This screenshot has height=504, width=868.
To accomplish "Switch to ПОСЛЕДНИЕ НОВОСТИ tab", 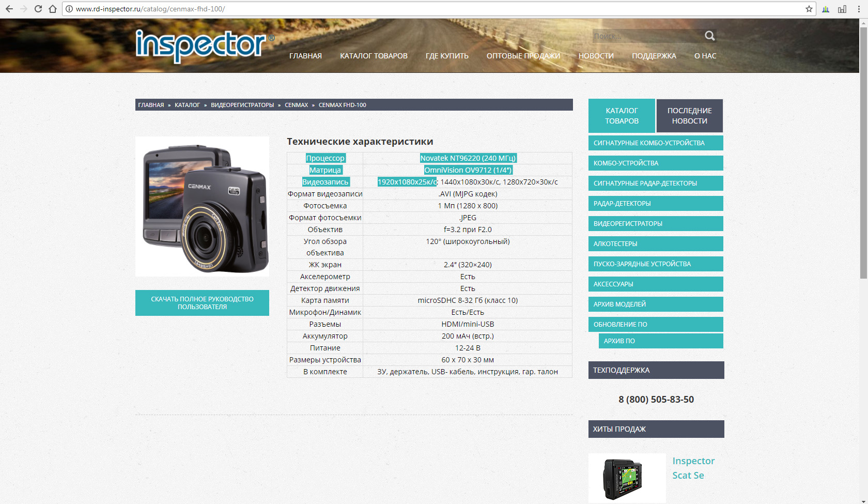I will [x=689, y=116].
